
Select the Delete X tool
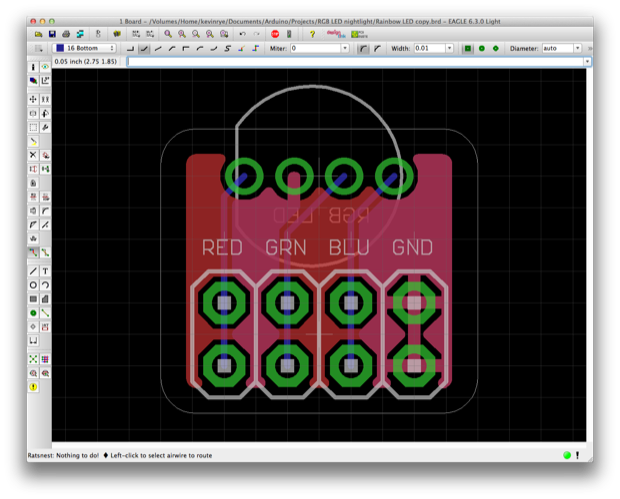click(x=33, y=155)
